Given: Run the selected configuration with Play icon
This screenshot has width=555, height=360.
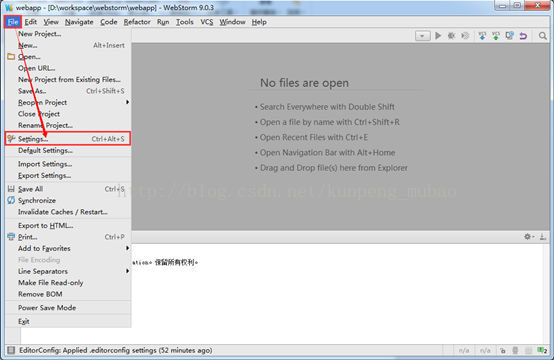Looking at the screenshot, I should click(x=438, y=36).
